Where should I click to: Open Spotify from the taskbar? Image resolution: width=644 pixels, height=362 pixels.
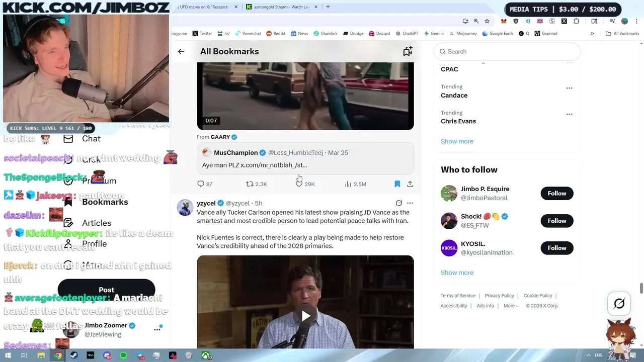click(x=123, y=355)
